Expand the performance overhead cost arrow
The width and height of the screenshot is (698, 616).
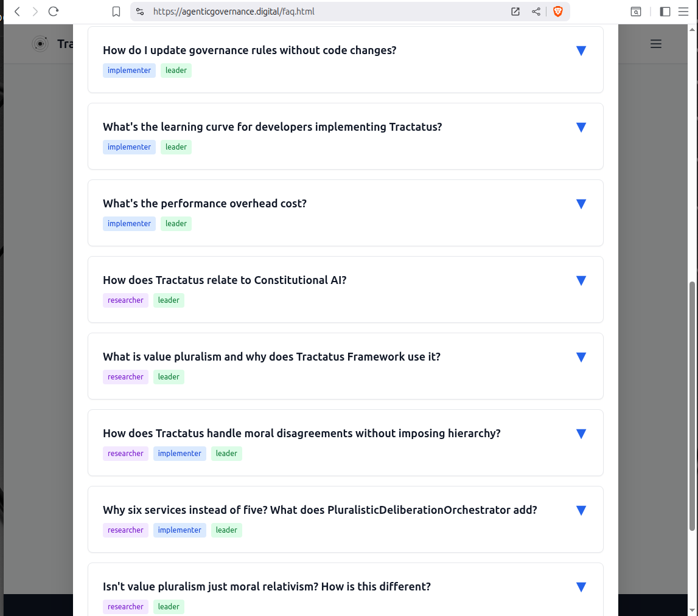[x=581, y=204]
